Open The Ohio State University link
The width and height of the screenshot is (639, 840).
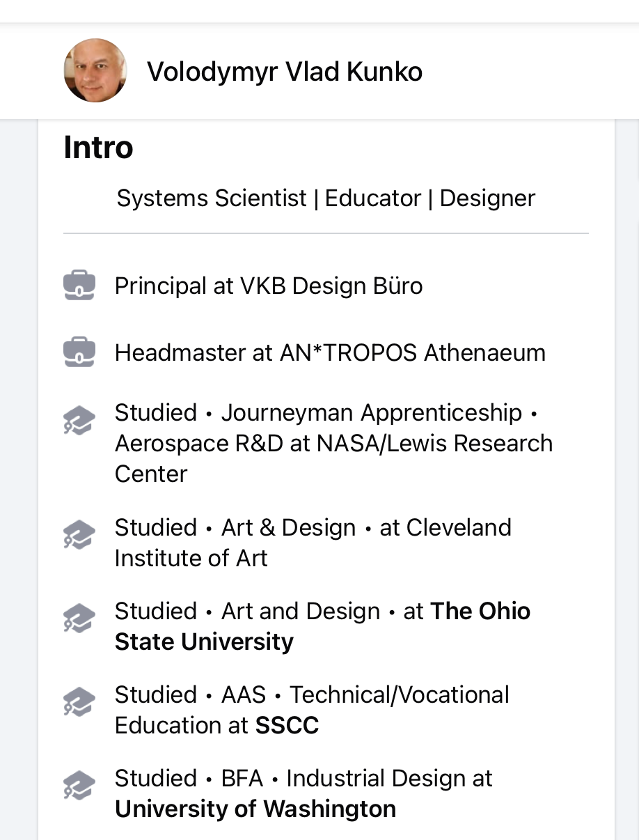click(203, 641)
